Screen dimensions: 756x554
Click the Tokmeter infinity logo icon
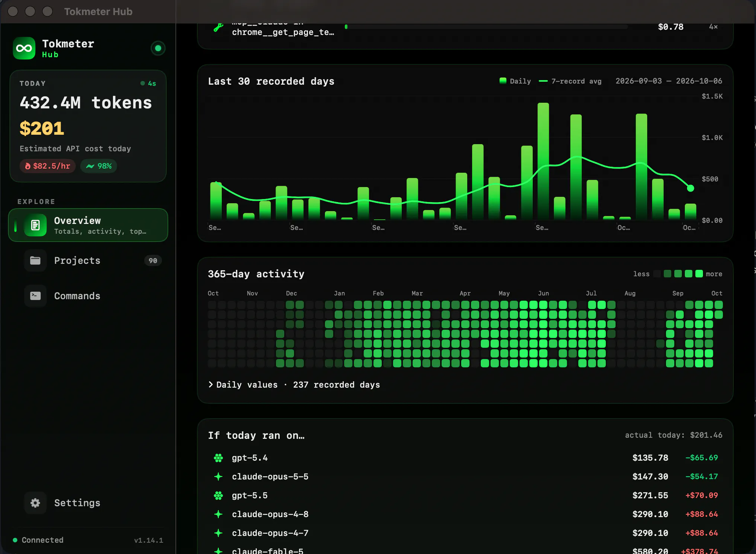tap(24, 48)
